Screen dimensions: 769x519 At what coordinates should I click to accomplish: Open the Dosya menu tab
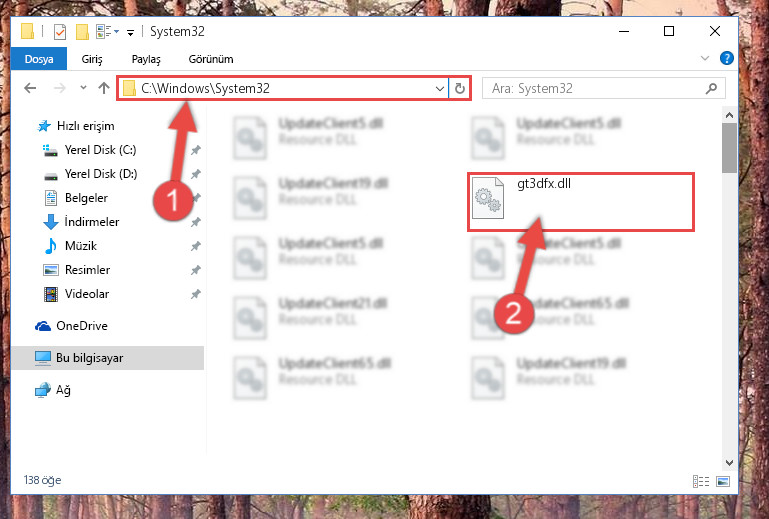(x=39, y=59)
